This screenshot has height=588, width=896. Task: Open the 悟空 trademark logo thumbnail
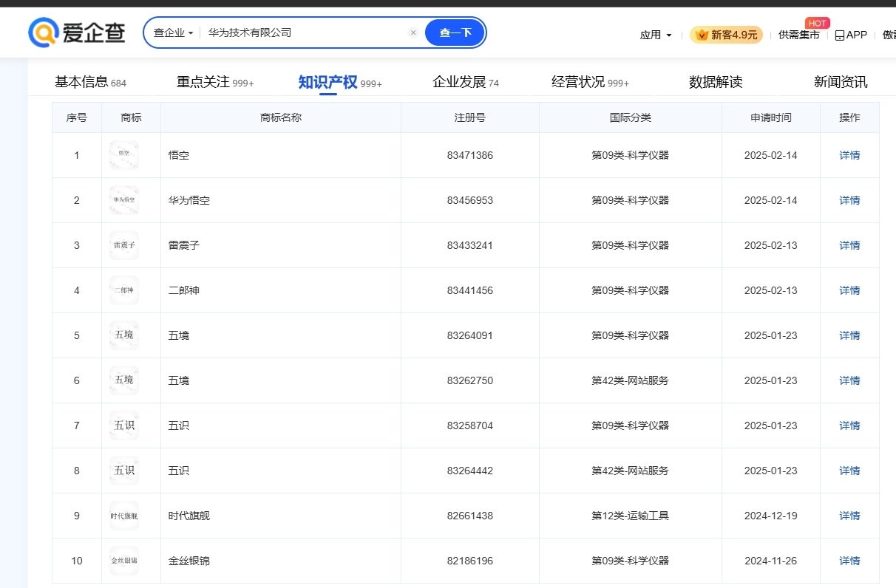click(123, 155)
